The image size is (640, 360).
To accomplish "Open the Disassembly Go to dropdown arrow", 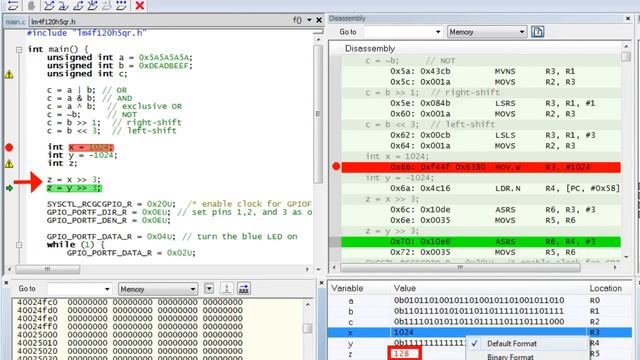I will (x=438, y=32).
